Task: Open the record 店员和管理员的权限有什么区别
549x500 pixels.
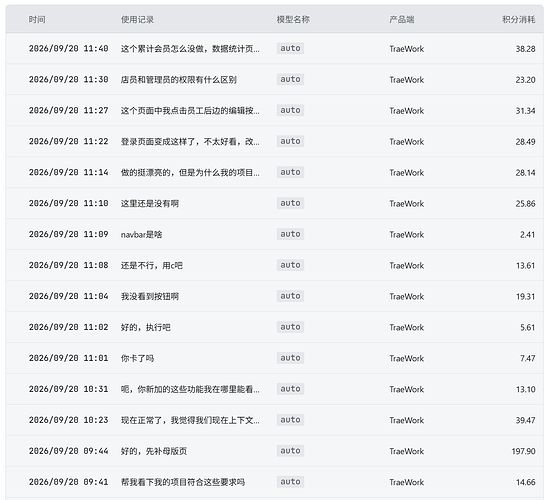Action: pyautogui.click(x=179, y=79)
